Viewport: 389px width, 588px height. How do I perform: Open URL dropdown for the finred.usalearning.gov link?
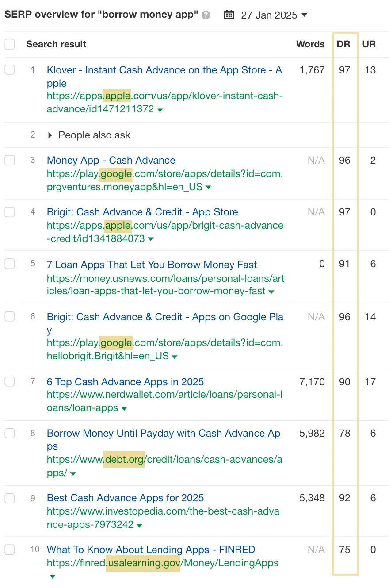53,577
